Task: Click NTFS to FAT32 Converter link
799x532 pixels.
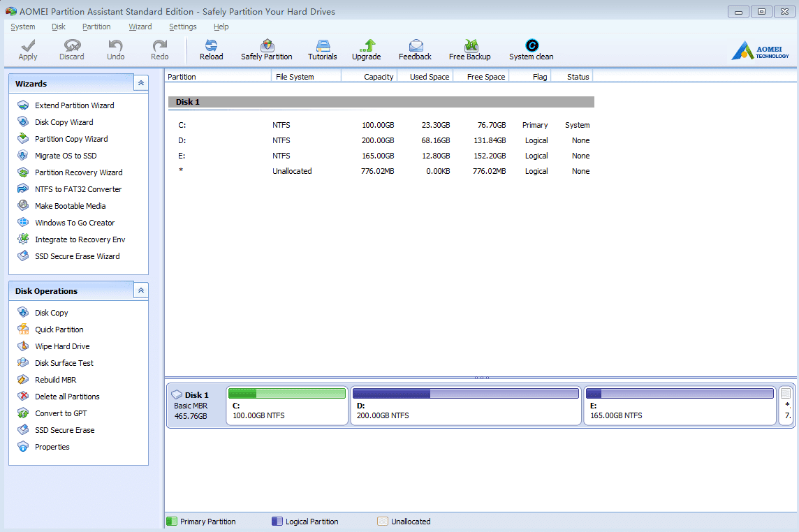Action: pyautogui.click(x=78, y=189)
